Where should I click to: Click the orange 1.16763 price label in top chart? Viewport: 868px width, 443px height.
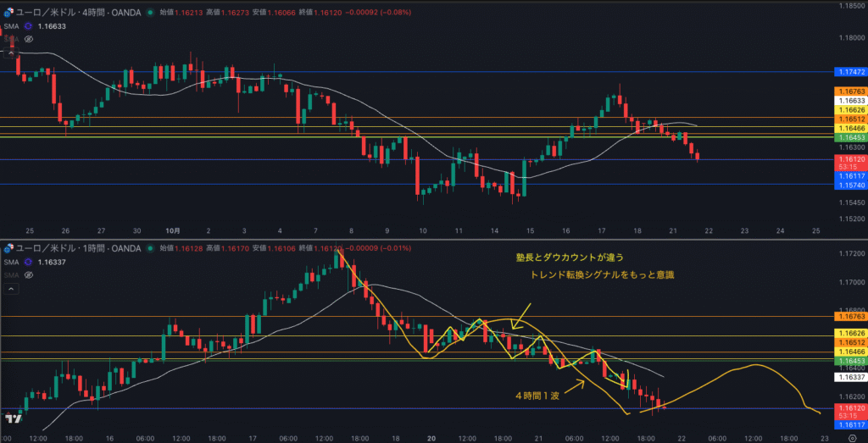[x=850, y=91]
